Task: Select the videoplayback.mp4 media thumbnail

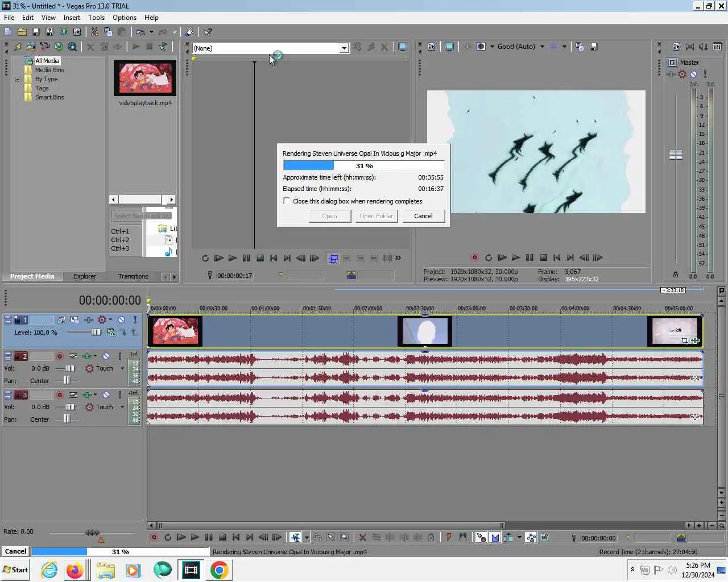Action: click(145, 78)
